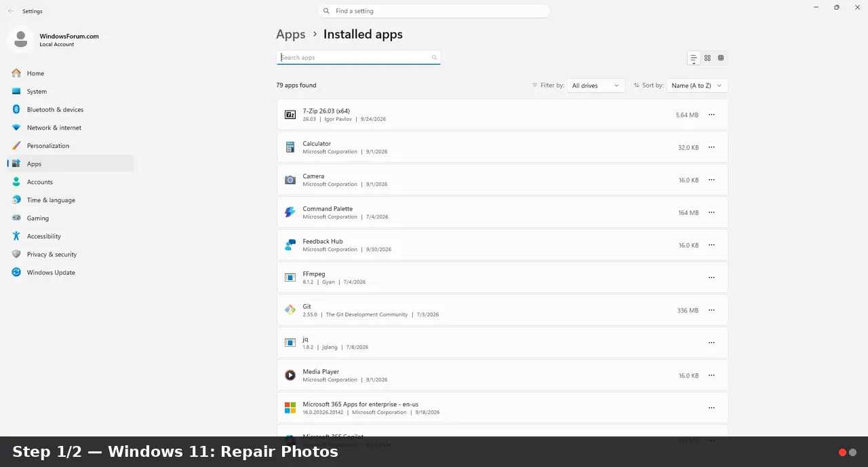
Task: Click the Search apps input field
Action: (358, 58)
